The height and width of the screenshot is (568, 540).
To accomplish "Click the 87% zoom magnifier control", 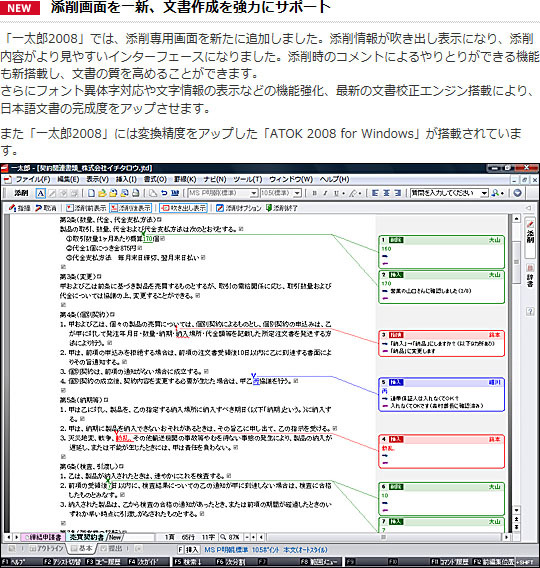I will click(230, 537).
